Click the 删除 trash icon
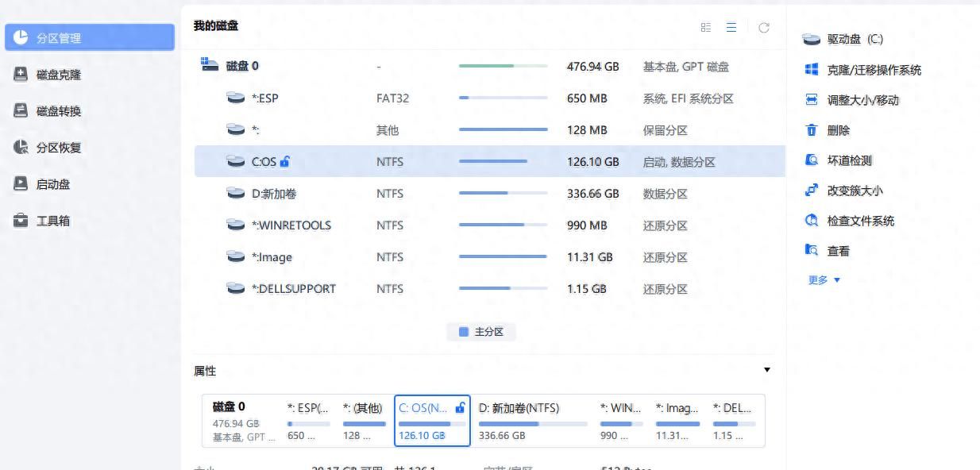 (x=811, y=130)
